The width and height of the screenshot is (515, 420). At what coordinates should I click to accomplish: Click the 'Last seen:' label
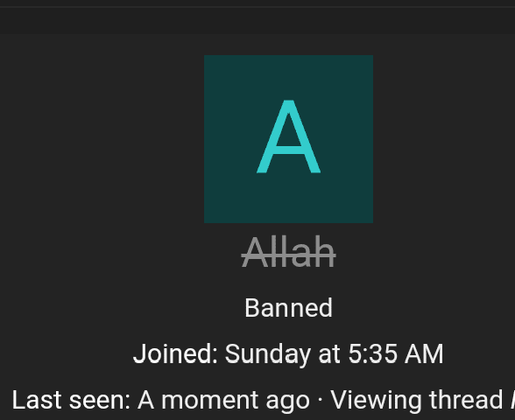click(71, 401)
